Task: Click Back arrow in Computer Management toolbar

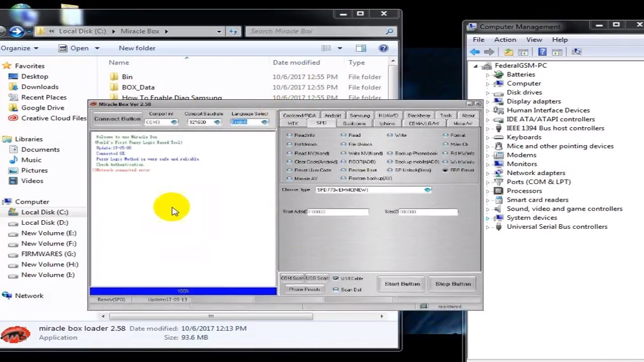Action: (475, 52)
